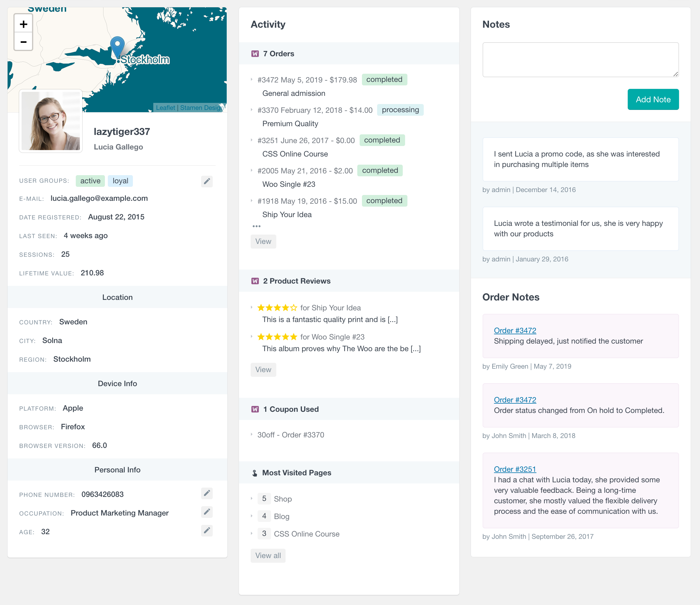Screen dimensions: 700x605
Task: Click the completed status on order #2005
Action: click(x=380, y=170)
